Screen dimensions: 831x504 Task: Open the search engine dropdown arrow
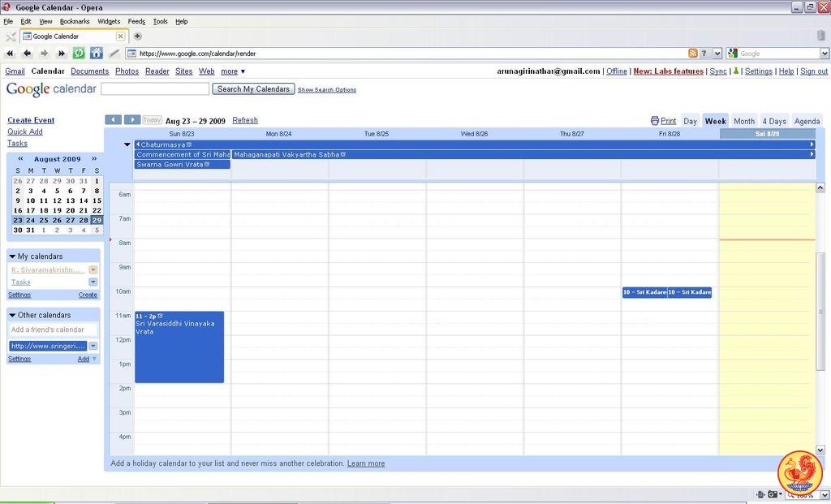pos(825,53)
